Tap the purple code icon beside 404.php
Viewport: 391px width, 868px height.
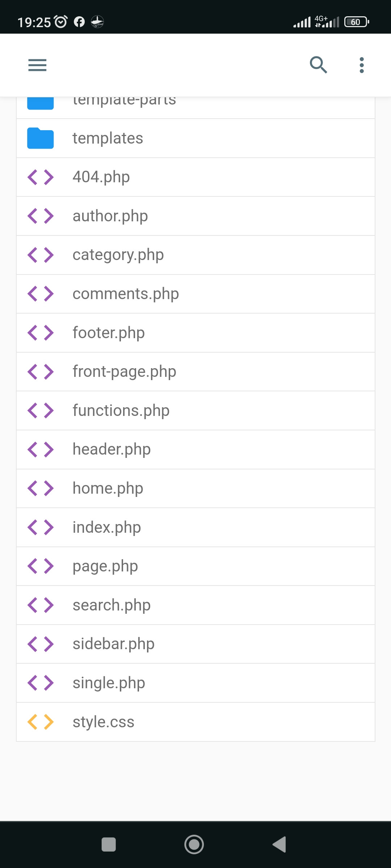click(40, 177)
